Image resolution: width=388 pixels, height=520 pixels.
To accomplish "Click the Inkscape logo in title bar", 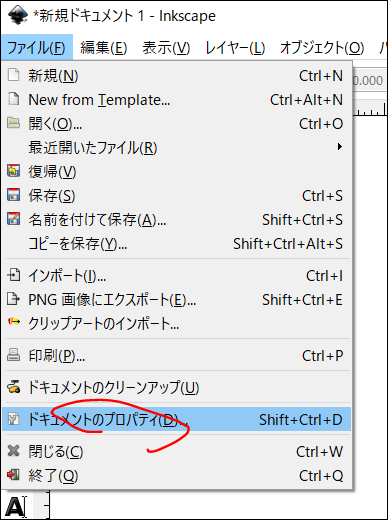I will [17, 15].
